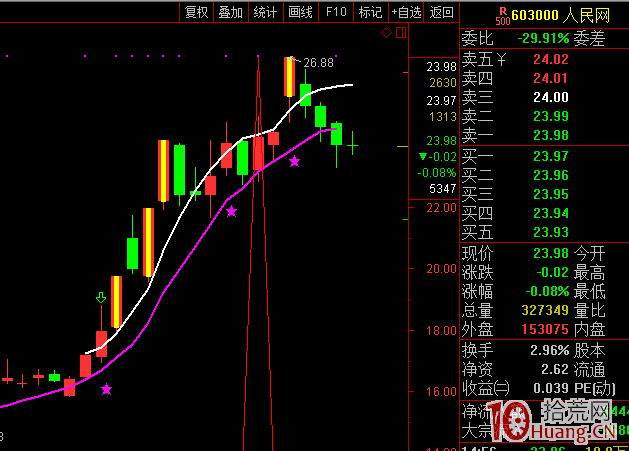Click the 涨幅 value -0.08%
629x451 pixels.
click(x=547, y=291)
